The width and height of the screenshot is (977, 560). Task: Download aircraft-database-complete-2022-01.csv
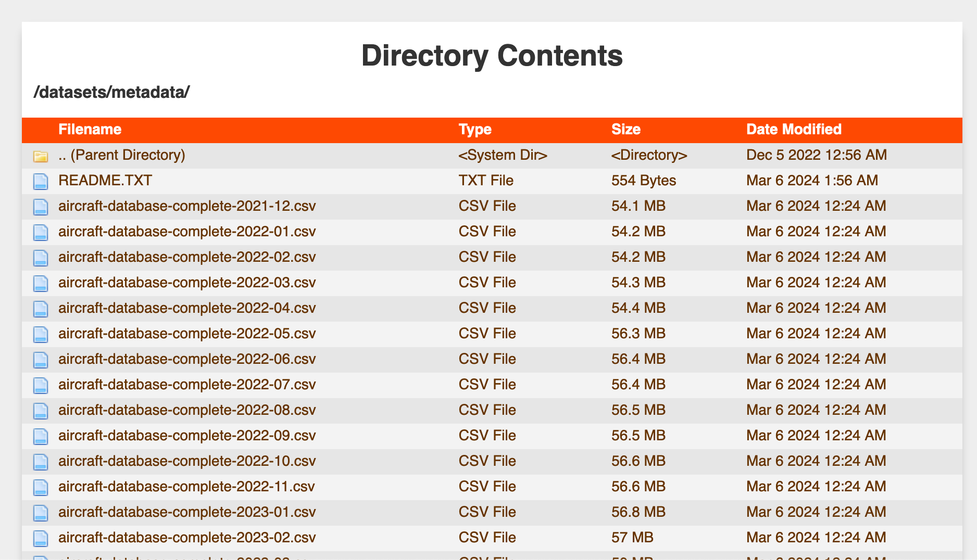click(x=187, y=232)
